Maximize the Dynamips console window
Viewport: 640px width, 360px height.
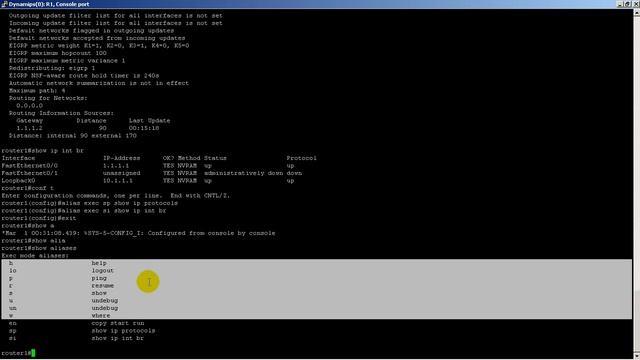click(628, 4)
